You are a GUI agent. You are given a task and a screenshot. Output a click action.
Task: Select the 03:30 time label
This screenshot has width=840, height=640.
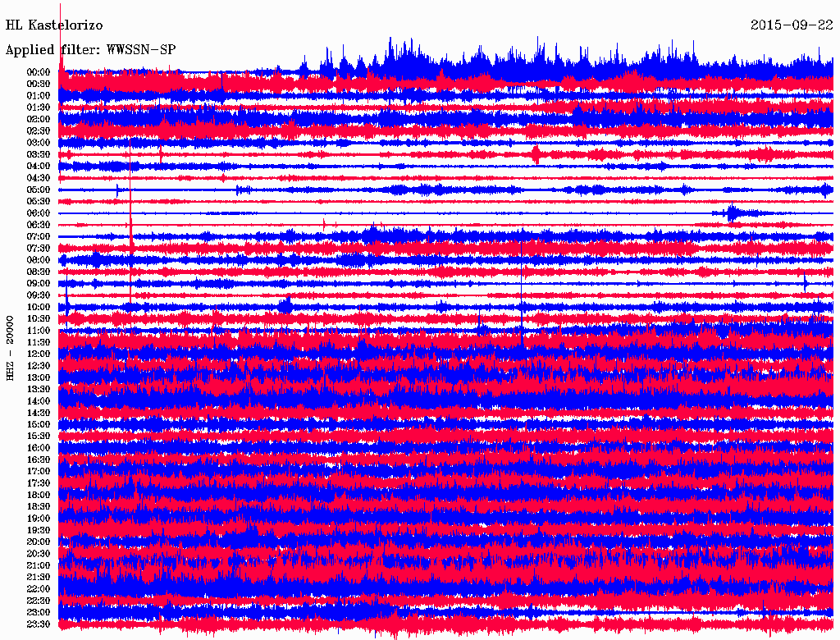click(x=39, y=154)
